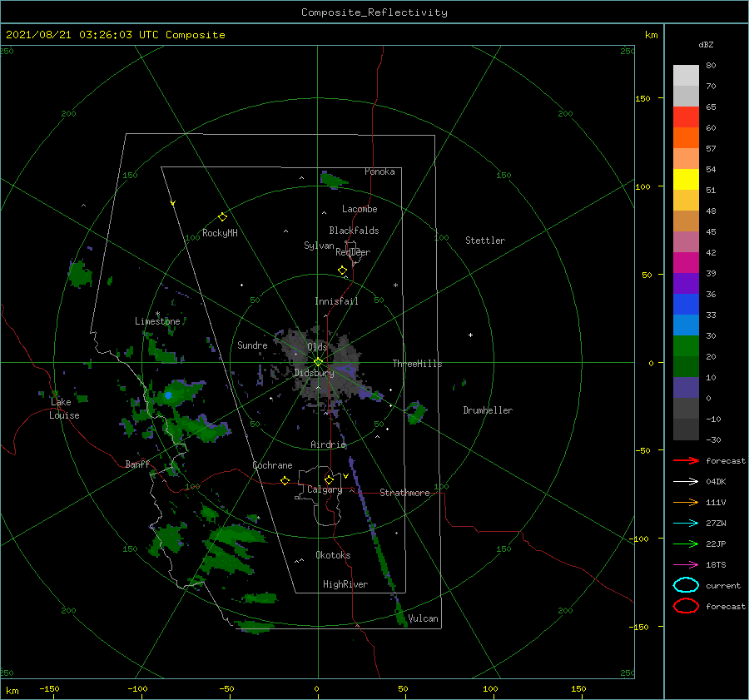The width and height of the screenshot is (749, 700).
Task: Click the RockyMH label
Action: (220, 233)
